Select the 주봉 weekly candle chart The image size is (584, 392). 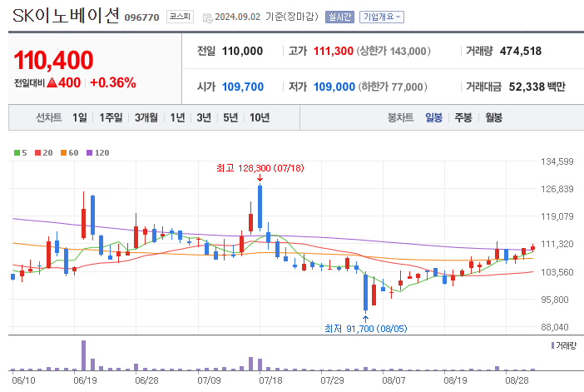[x=463, y=117]
